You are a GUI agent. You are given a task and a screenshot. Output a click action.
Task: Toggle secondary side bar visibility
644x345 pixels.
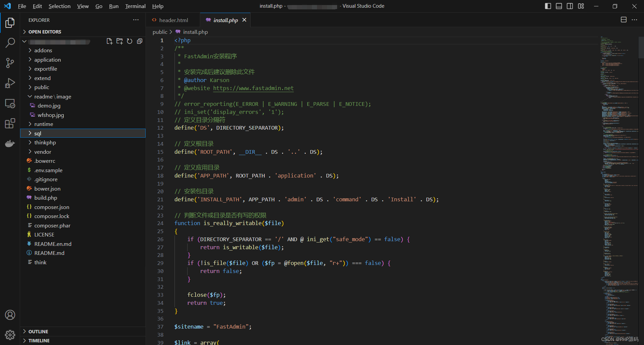(570, 6)
